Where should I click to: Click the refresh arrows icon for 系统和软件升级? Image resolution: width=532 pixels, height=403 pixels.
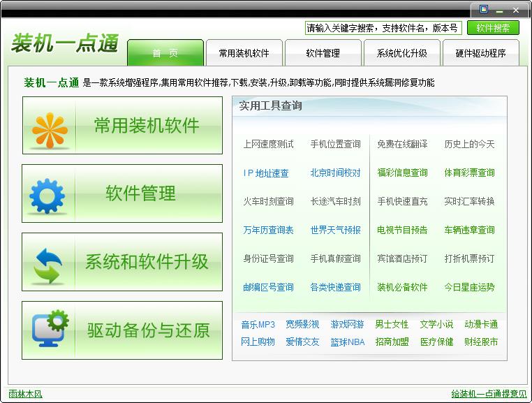click(47, 263)
